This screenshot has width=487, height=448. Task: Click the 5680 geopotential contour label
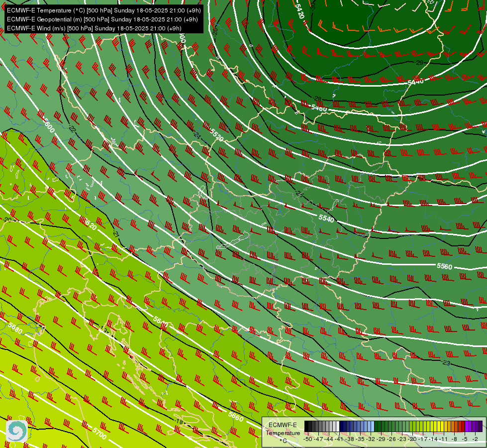click(x=15, y=329)
